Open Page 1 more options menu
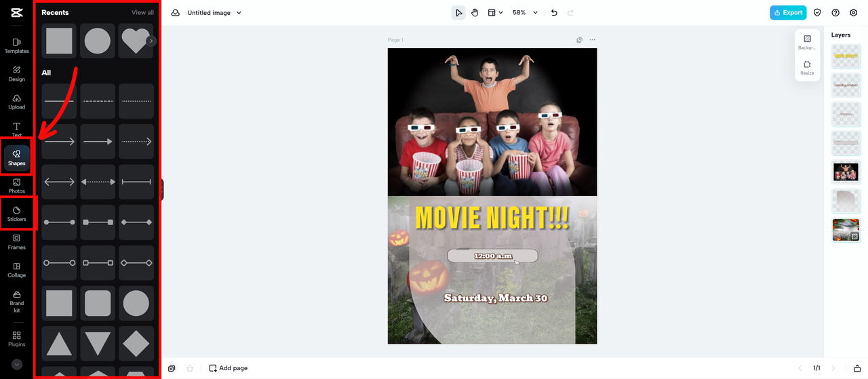Viewport: 868px width, 379px height. (593, 40)
